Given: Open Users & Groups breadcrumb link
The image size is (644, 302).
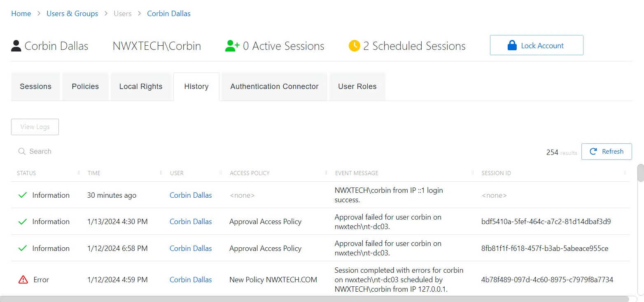Looking at the screenshot, I should point(72,14).
